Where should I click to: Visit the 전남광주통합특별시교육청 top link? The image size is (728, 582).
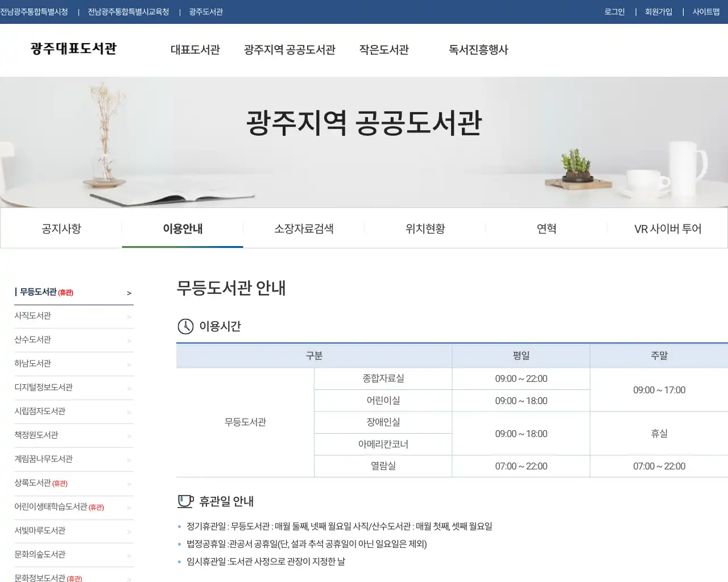tap(129, 12)
